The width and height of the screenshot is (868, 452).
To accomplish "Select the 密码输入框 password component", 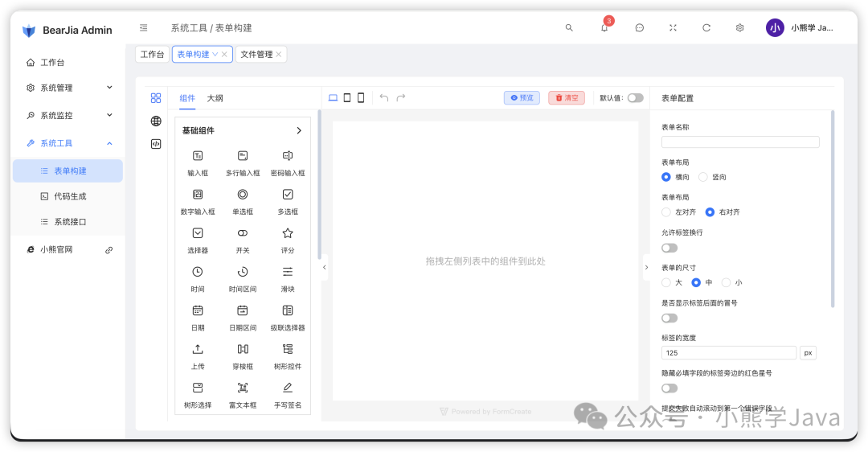I will pyautogui.click(x=287, y=163).
